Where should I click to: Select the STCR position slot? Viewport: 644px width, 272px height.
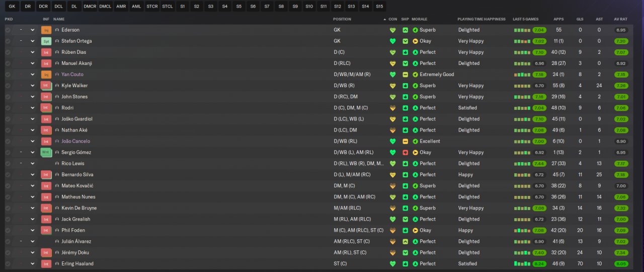coord(152,7)
